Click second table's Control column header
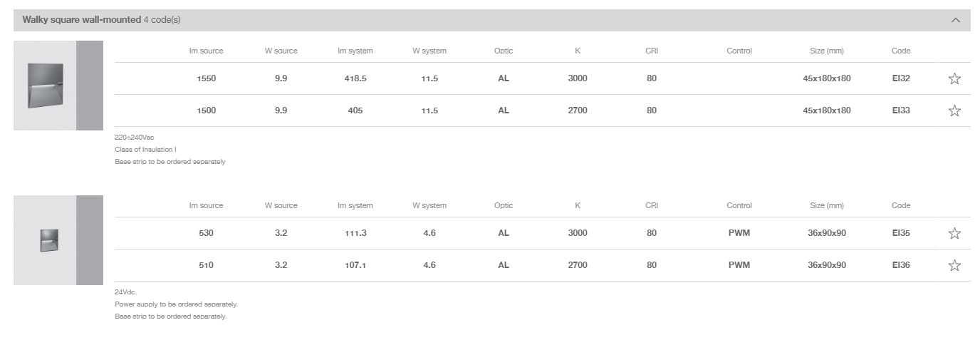 739,205
